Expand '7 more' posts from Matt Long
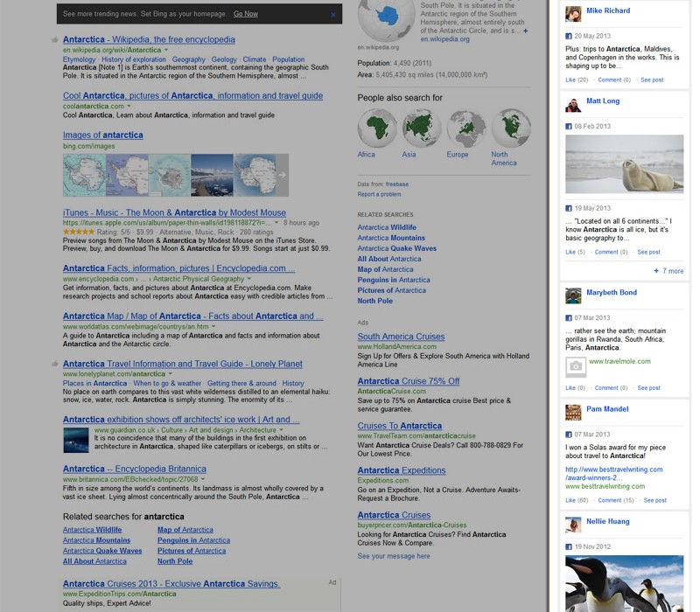The image size is (700, 612). point(668,271)
